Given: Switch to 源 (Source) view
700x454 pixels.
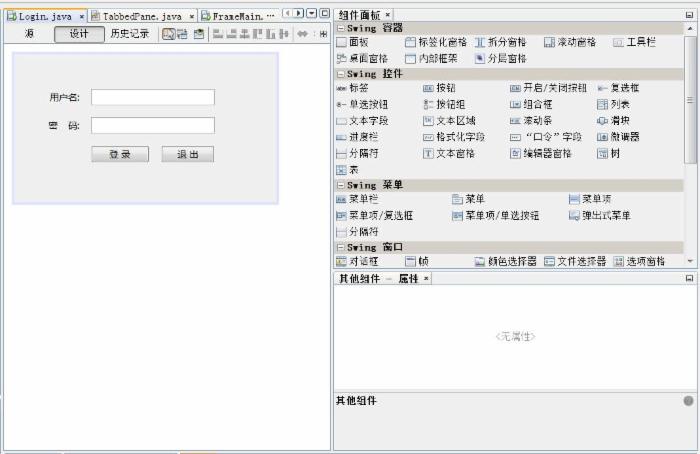Looking at the screenshot, I should click(29, 34).
